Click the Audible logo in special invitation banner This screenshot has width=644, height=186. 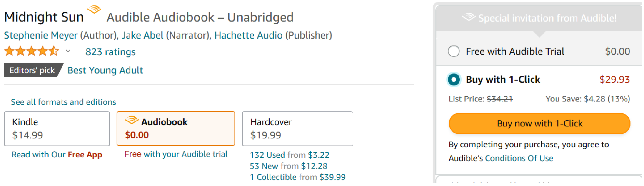[469, 17]
